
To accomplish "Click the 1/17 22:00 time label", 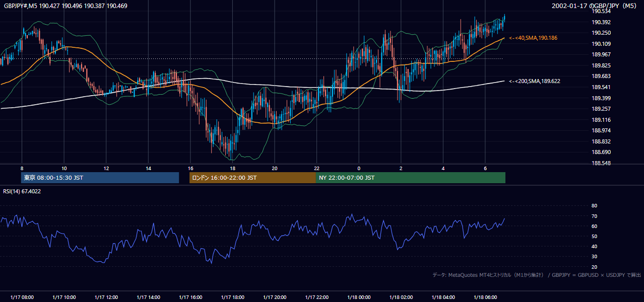I will pyautogui.click(x=316, y=297).
